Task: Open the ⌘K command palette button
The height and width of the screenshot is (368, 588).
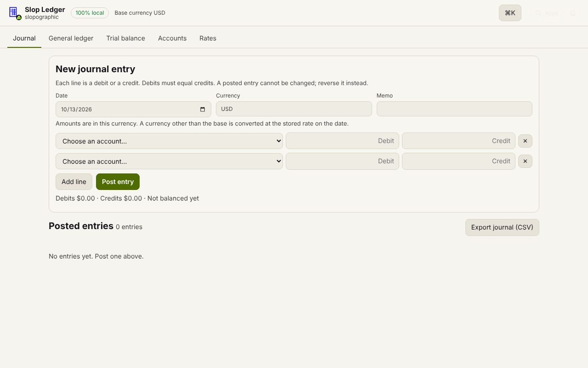Action: (x=510, y=13)
